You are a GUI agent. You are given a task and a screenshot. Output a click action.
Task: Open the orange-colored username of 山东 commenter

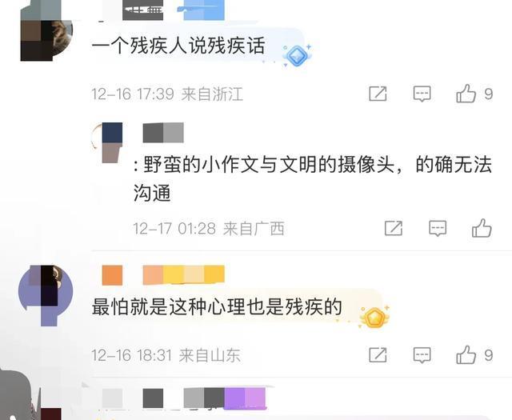click(x=163, y=275)
